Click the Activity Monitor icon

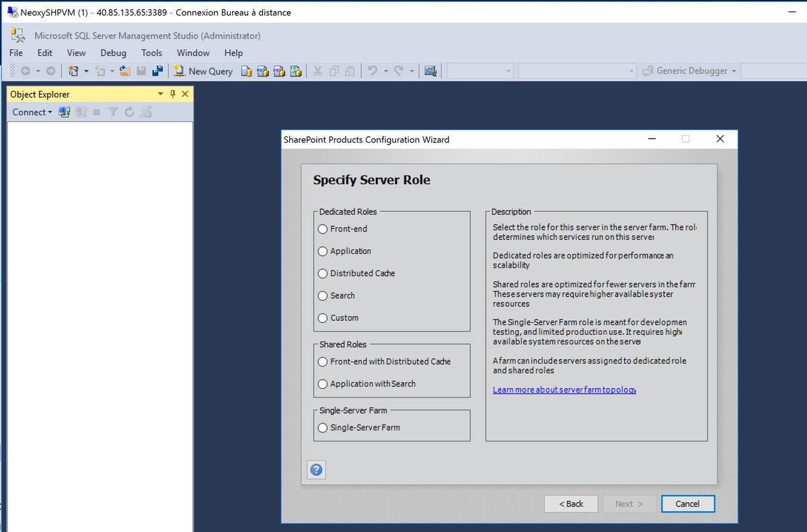[430, 71]
